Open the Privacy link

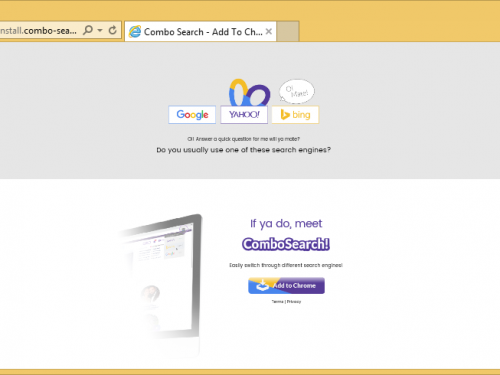(294, 302)
